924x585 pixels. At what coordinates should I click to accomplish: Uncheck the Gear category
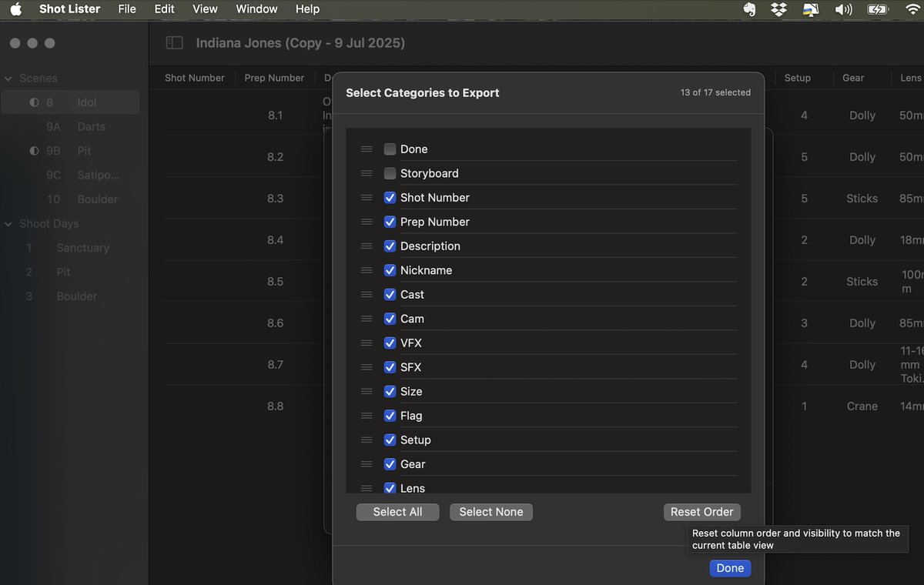point(390,464)
